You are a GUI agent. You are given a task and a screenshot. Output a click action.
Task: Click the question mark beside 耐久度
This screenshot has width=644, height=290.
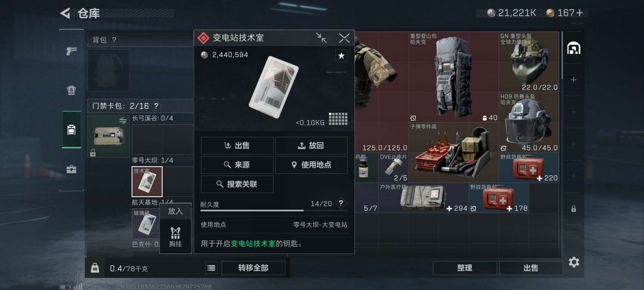point(341,203)
